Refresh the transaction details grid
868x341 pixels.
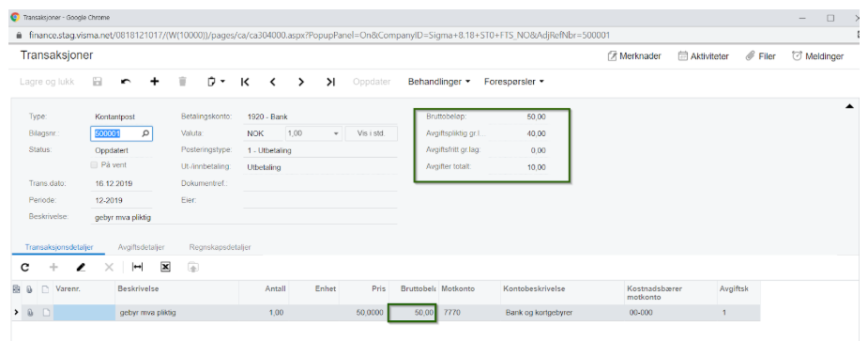pyautogui.click(x=25, y=267)
